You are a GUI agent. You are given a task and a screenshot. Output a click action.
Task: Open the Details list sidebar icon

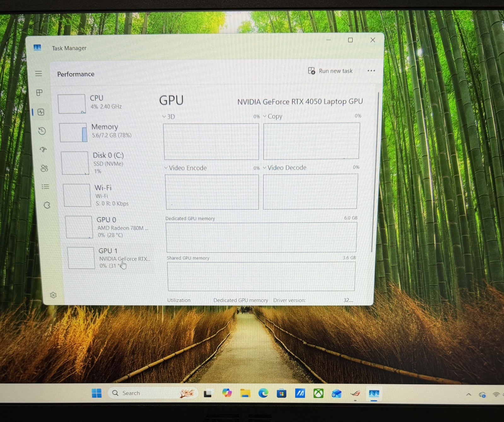[45, 187]
